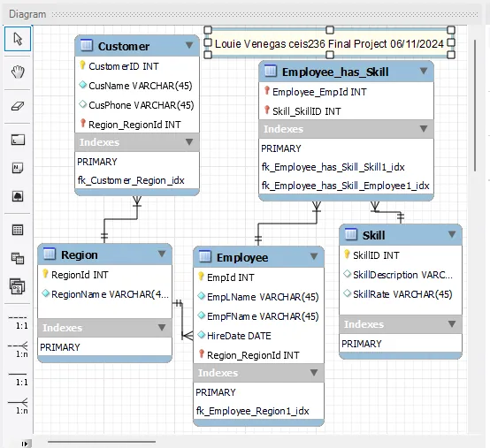Select the CusName VARCHAR(45) column
Screen dimensions: 490x448
tap(137, 86)
